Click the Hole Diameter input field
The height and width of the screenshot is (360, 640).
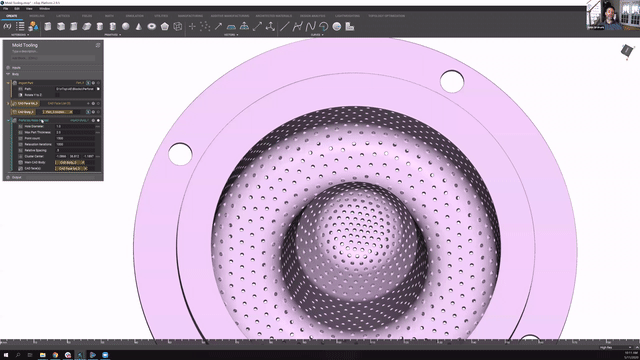[75, 127]
